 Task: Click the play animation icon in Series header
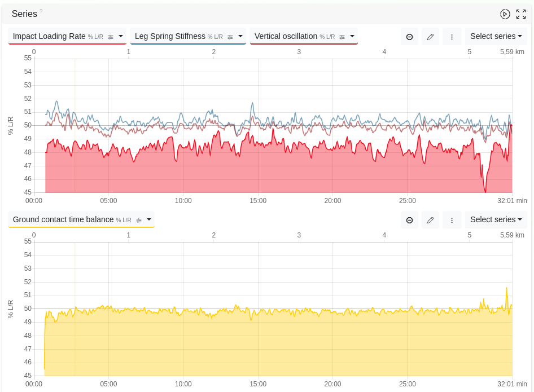pyautogui.click(x=505, y=14)
